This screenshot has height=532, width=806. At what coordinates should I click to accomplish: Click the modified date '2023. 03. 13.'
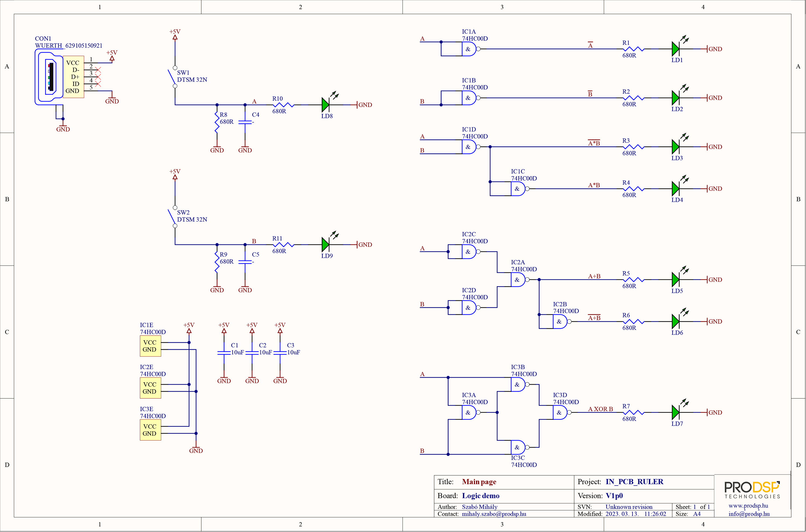point(622,514)
